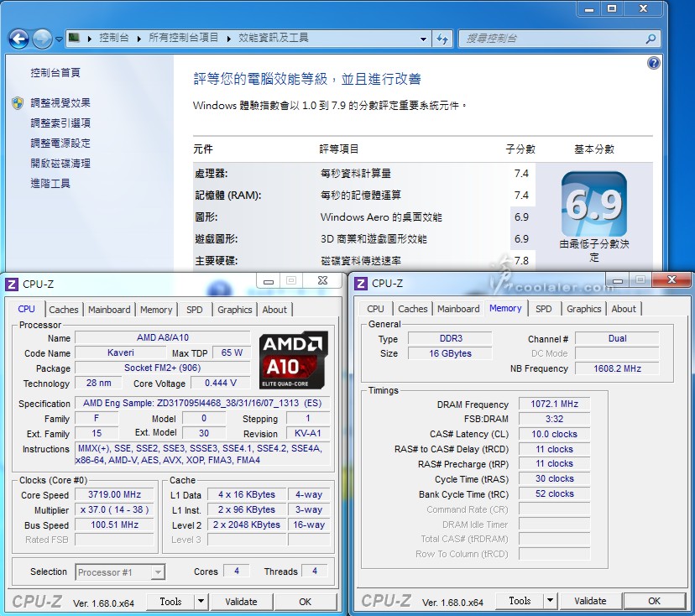The image size is (695, 616).
Task: Select Memory tab in left CPU-Z window
Action: (156, 310)
